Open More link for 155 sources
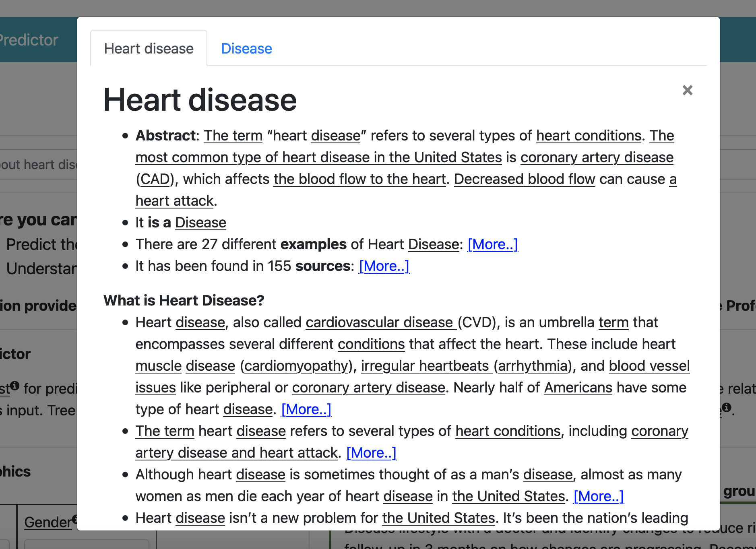The height and width of the screenshot is (549, 756). tap(384, 266)
